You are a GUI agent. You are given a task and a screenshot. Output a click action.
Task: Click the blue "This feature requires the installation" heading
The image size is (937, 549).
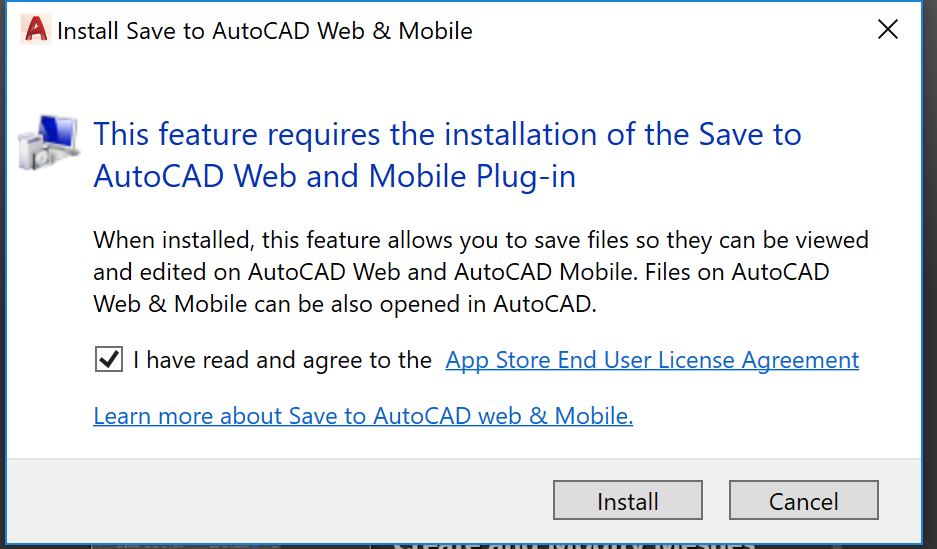pyautogui.click(x=447, y=134)
